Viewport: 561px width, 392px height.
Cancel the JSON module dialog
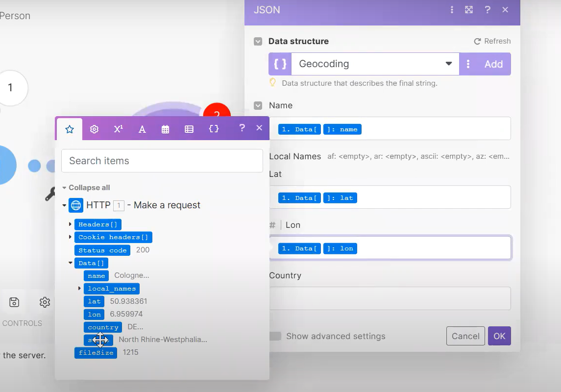point(465,336)
